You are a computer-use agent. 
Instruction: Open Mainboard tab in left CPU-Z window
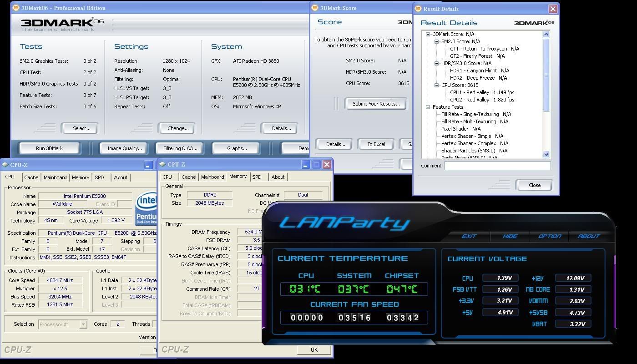tap(55, 177)
